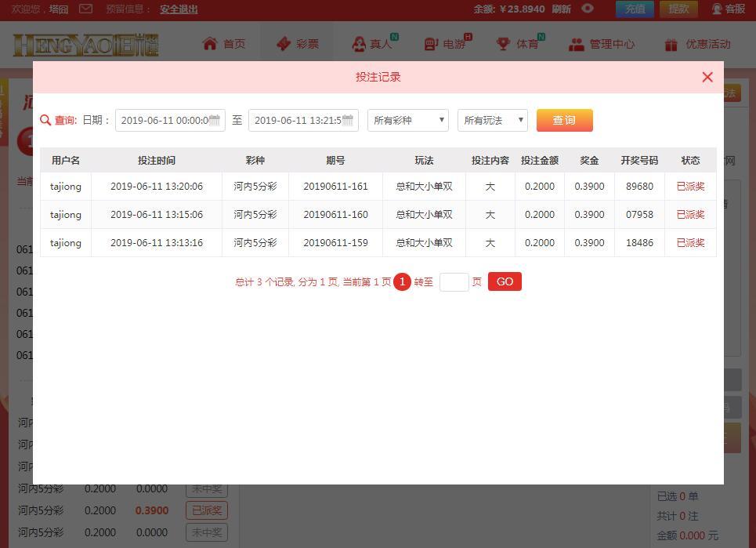
Task: Toggle balance visibility eye icon
Action: click(587, 9)
